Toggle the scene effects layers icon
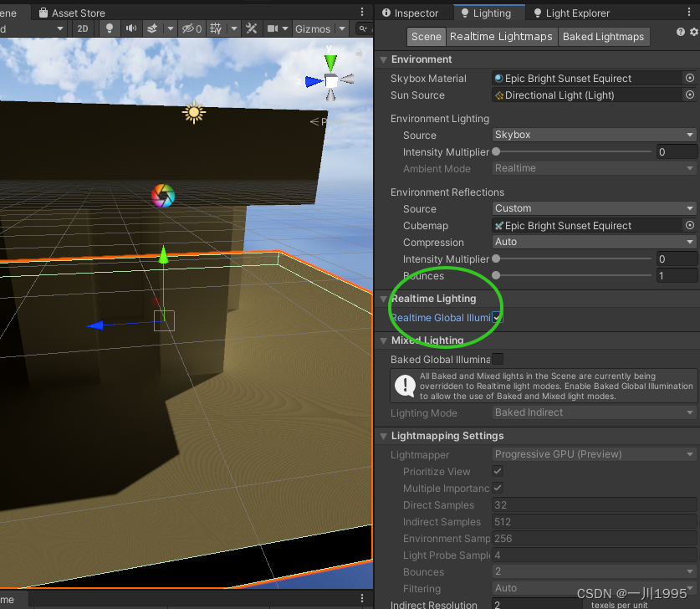 [152, 28]
